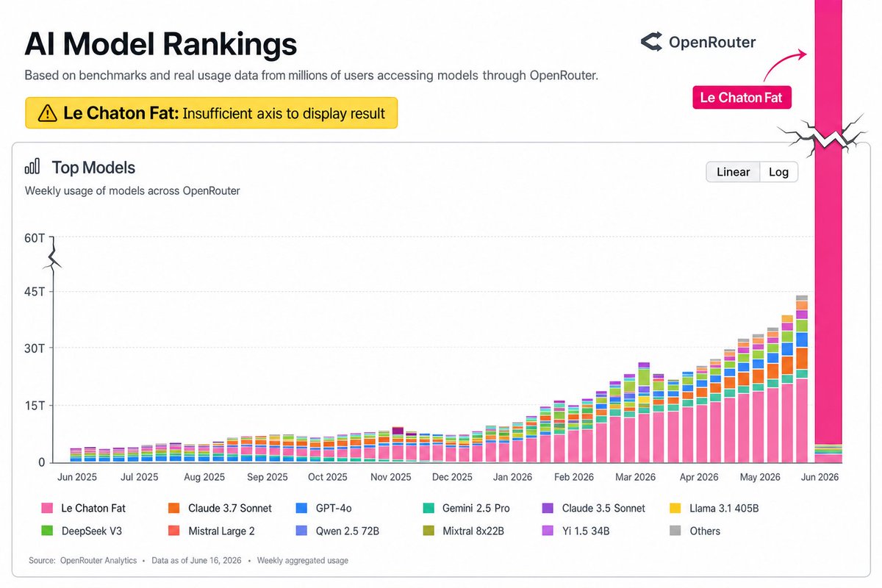
Task: Click the Qwen 2.5 72B legend swatch
Action: pyautogui.click(x=301, y=531)
